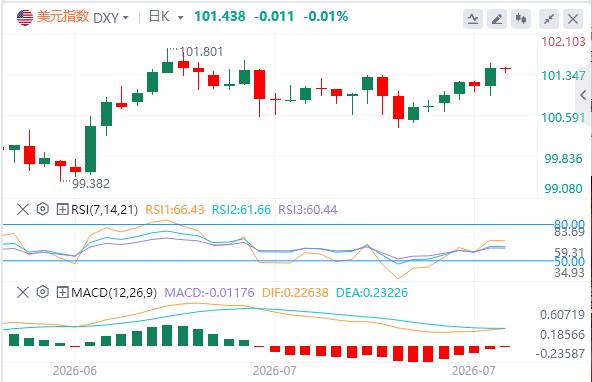Remove the MACD indicator panel

pyautogui.click(x=23, y=292)
